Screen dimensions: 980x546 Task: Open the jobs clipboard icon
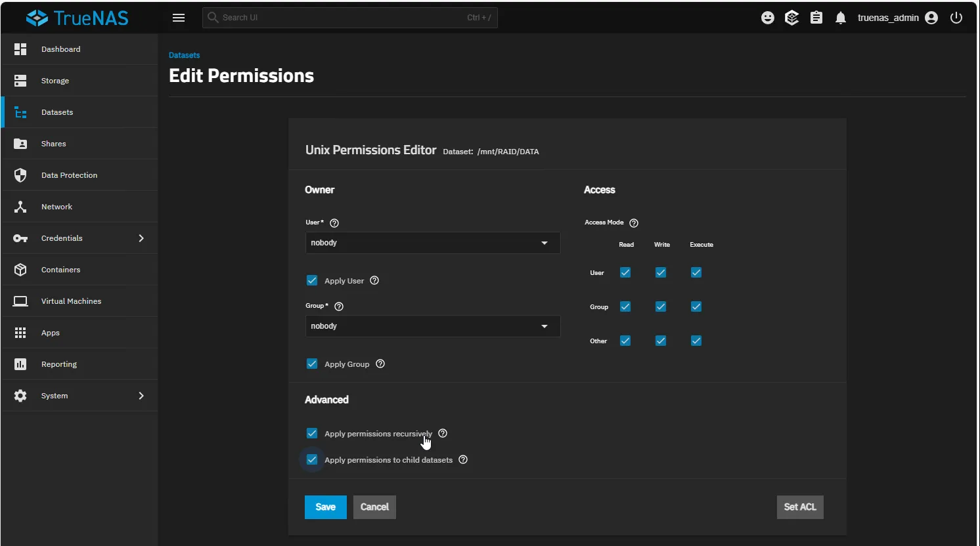click(x=816, y=18)
